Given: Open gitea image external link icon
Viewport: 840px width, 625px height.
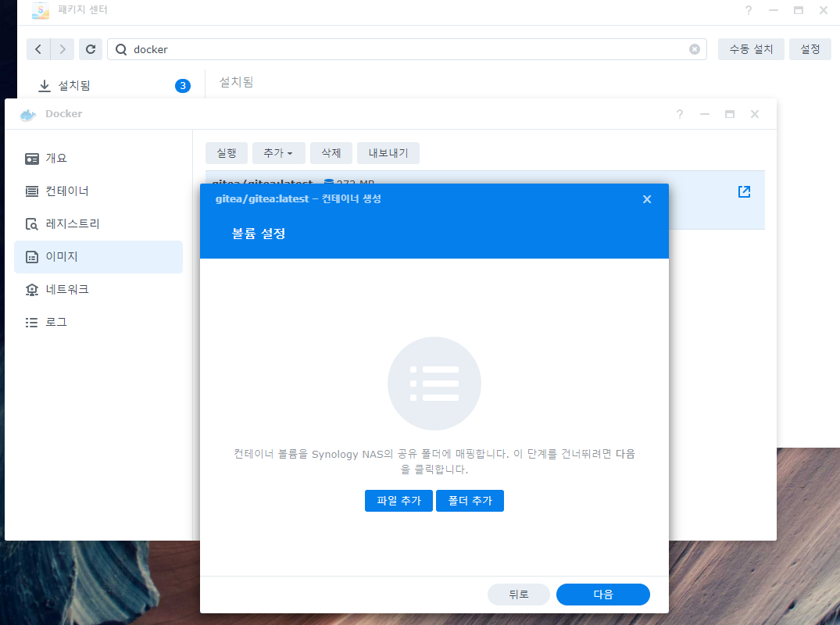Looking at the screenshot, I should (x=744, y=191).
